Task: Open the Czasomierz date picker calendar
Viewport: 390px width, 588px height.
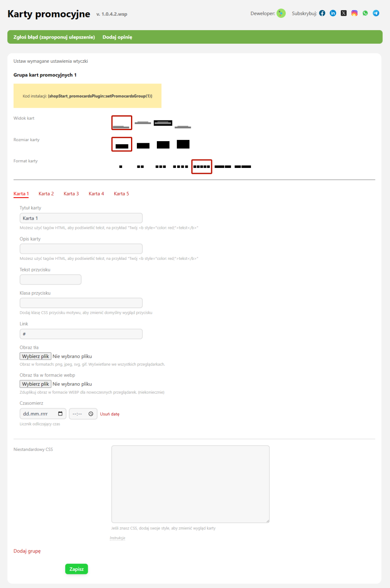Action: click(x=60, y=414)
